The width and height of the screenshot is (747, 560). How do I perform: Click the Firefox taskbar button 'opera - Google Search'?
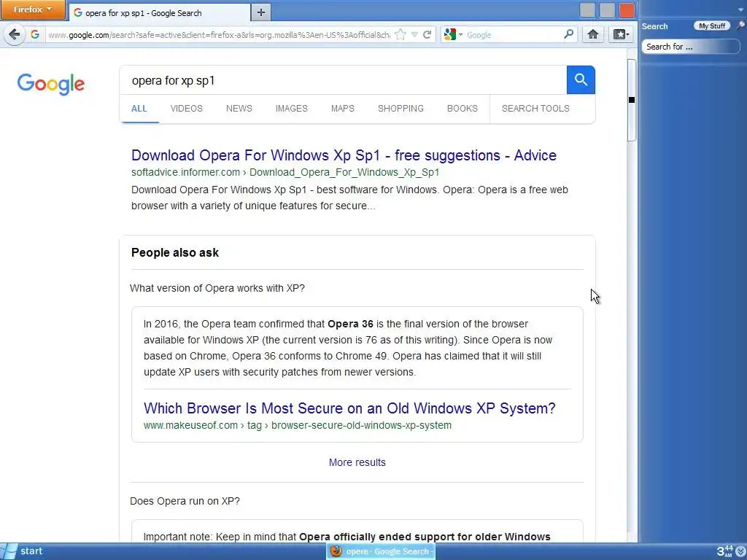[381, 551]
